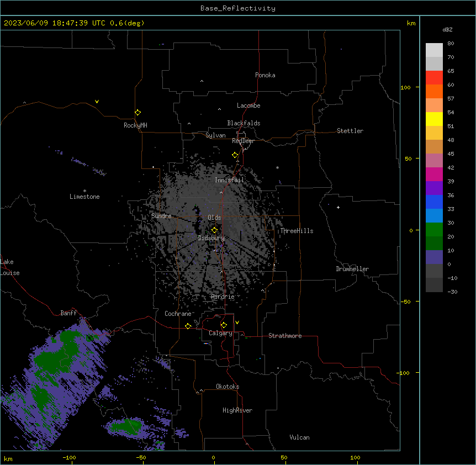
Task: Select the Didsbury label
Action: click(211, 238)
